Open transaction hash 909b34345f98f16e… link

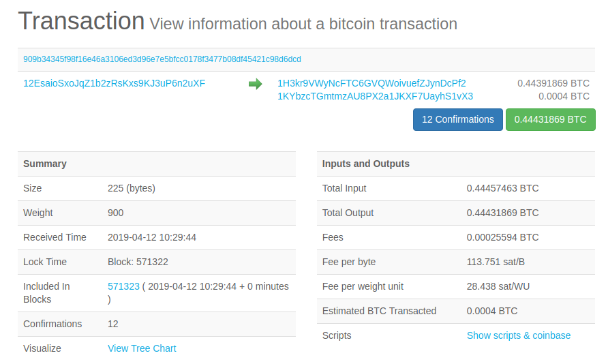click(162, 59)
